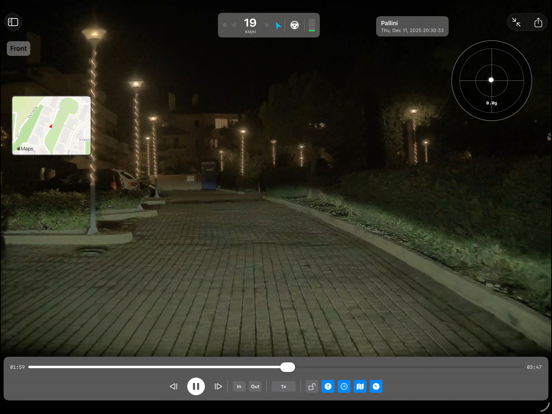Click the left turn signal arrow
The height and width of the screenshot is (414, 552).
(x=233, y=25)
